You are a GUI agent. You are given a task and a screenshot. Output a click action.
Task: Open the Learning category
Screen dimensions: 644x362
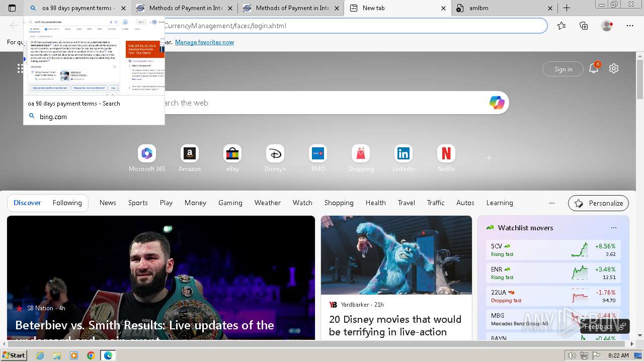500,203
